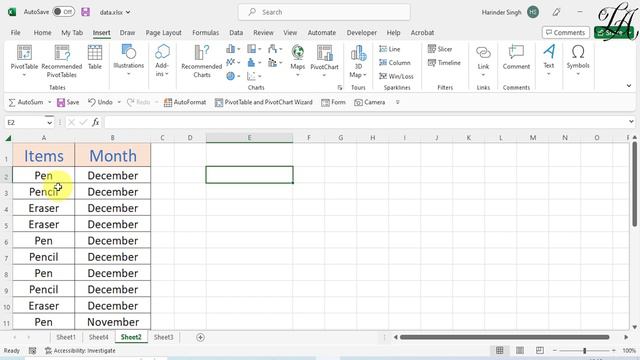Click the vertical scrollbar
Screen dimensions: 640x360
coord(634,184)
